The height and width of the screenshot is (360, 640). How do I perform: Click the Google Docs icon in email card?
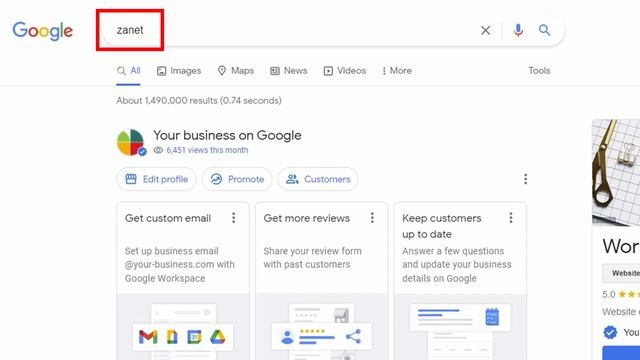(x=172, y=337)
